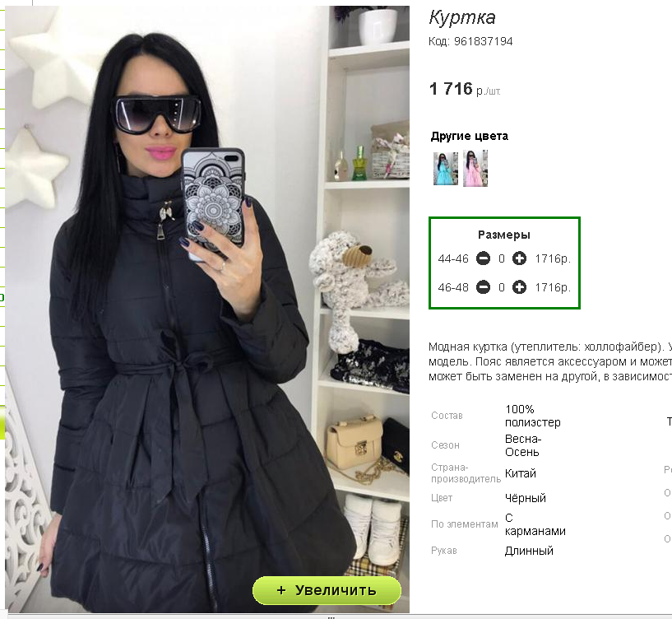Click the Весна-Осень season value
This screenshot has width=672, height=619.
523,445
